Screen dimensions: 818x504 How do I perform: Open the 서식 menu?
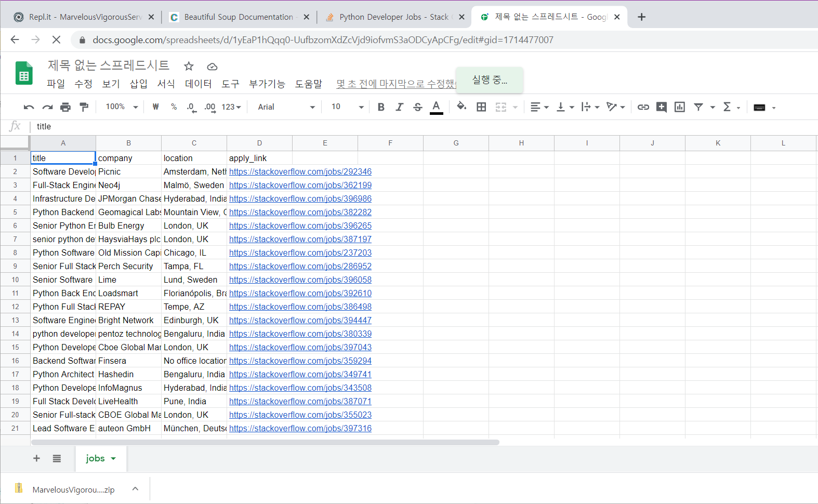[x=166, y=84]
